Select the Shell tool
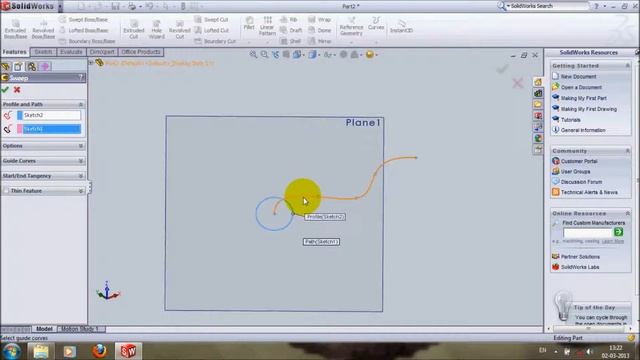This screenshot has height=360, width=640. coord(291,41)
